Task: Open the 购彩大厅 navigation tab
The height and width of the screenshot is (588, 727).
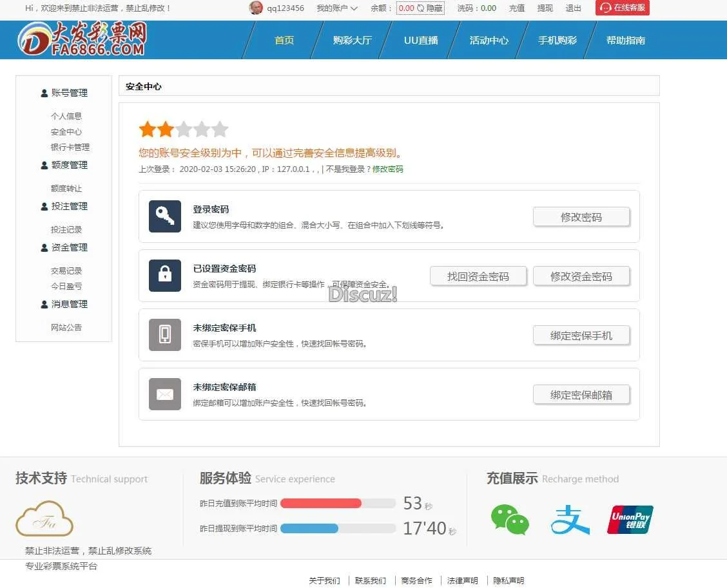Action: [x=352, y=40]
